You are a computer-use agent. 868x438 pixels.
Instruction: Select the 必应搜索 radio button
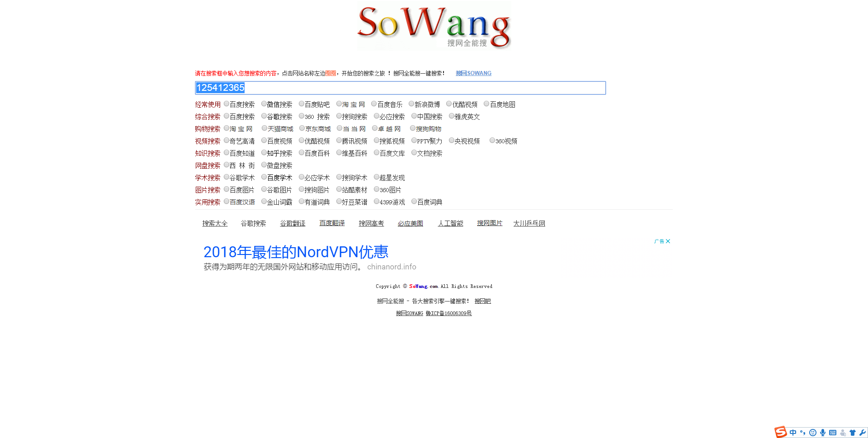pos(377,116)
